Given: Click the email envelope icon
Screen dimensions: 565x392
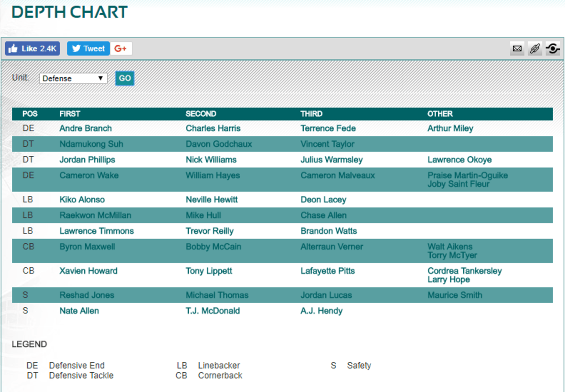Looking at the screenshot, I should [x=517, y=48].
